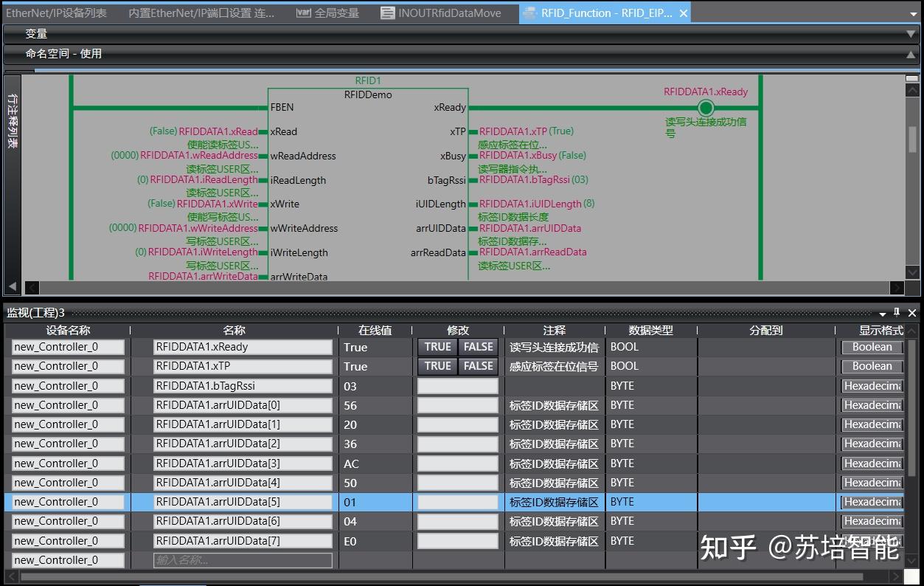This screenshot has width=924, height=586.
Task: Select RFIDDATA1.iUIDLength output variable
Action: coord(530,204)
